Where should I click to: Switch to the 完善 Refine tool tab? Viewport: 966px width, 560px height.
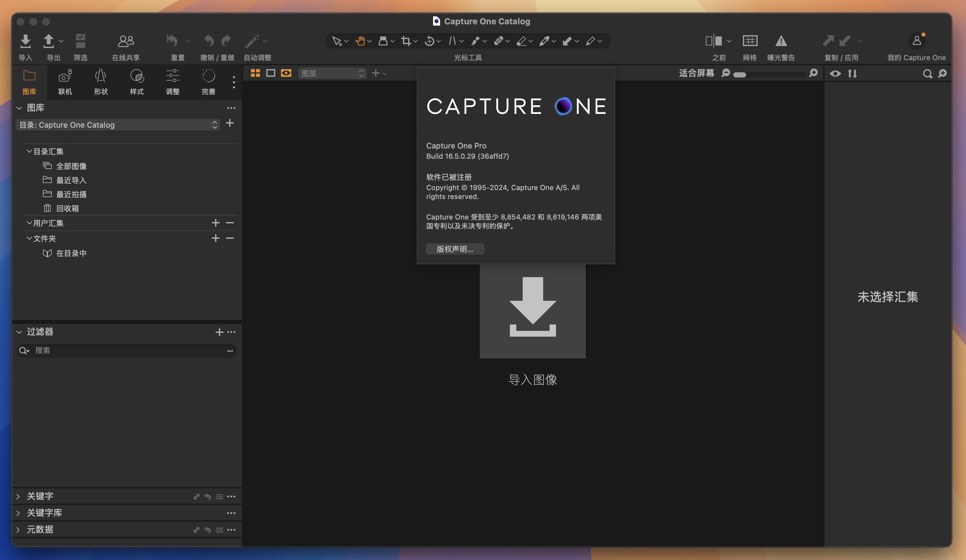pyautogui.click(x=209, y=82)
